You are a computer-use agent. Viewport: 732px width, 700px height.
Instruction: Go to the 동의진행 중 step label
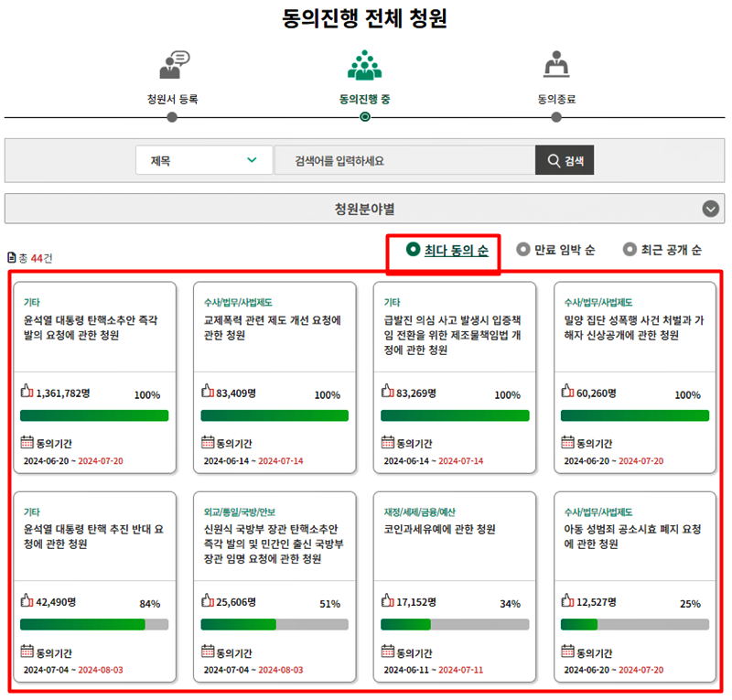364,99
